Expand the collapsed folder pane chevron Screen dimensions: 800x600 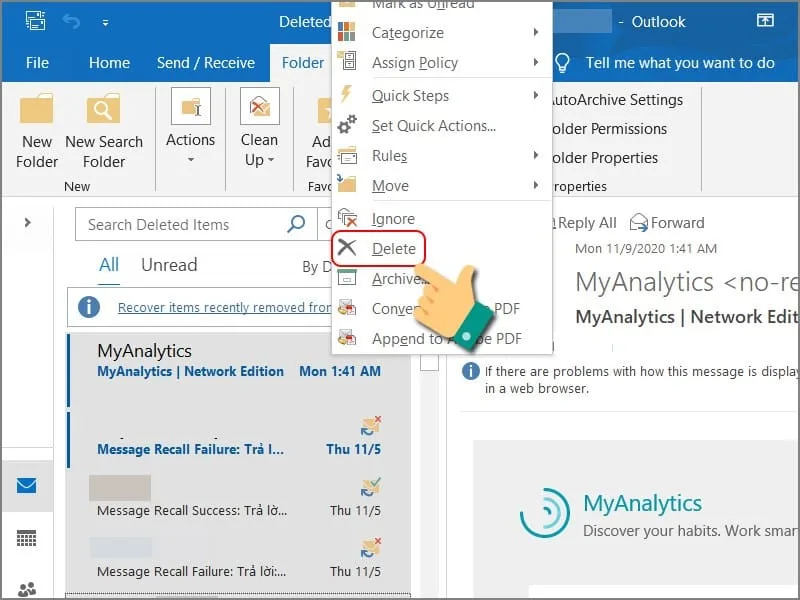coord(27,223)
